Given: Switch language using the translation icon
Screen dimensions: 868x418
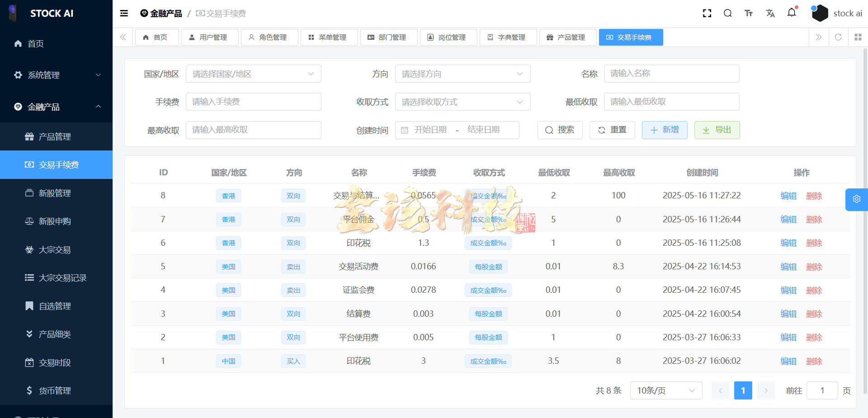Looking at the screenshot, I should (x=770, y=13).
